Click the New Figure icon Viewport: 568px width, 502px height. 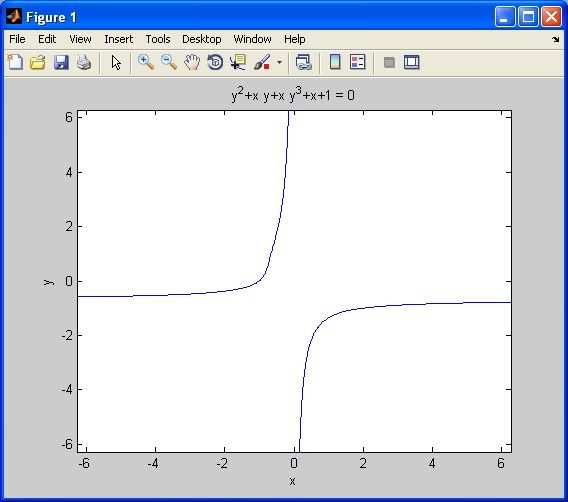(x=15, y=62)
